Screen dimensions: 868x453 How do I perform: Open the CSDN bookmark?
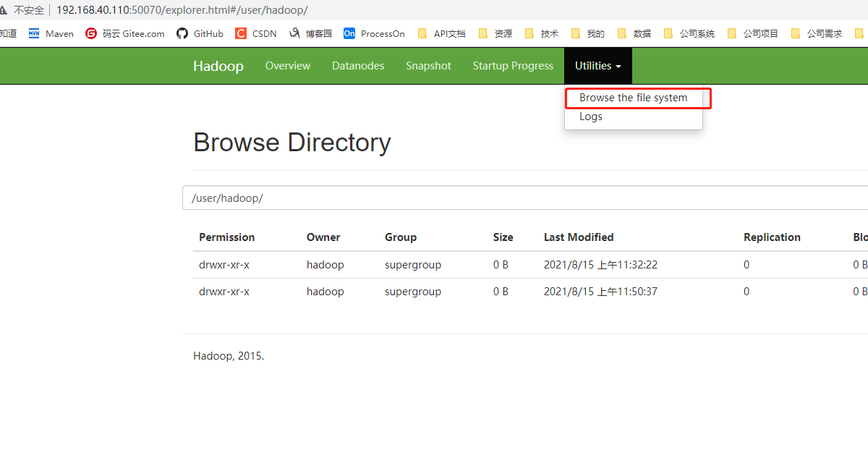click(x=256, y=33)
